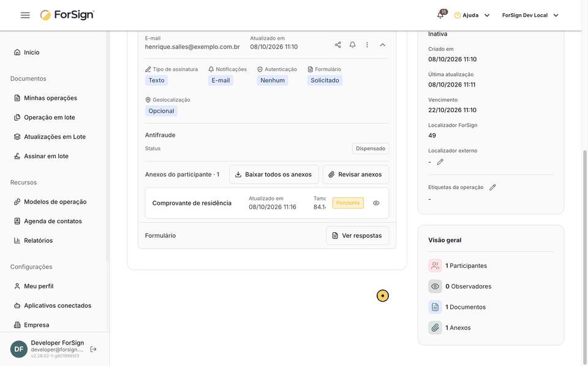Click the logout icon beside Developer ForSign
The width and height of the screenshot is (588, 366).
93,349
